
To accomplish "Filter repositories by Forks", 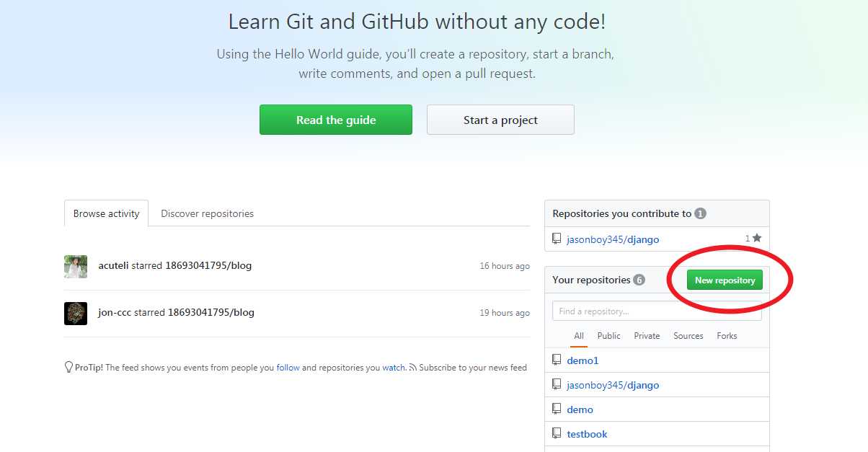I will pos(727,336).
